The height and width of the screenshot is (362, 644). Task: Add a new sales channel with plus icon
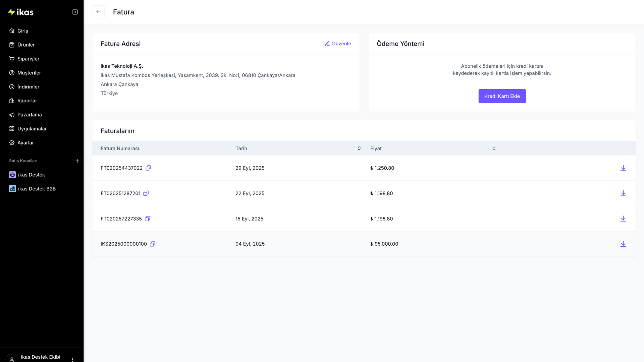coord(77,161)
